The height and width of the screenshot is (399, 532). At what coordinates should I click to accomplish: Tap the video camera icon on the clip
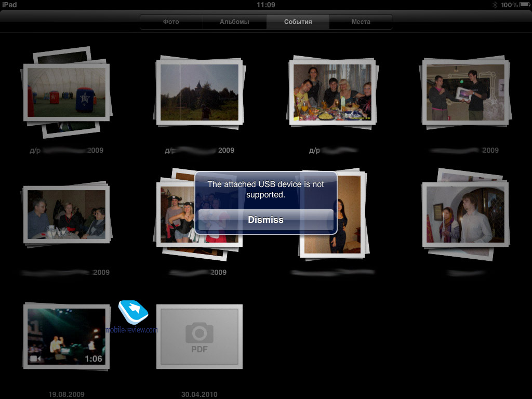(35, 358)
